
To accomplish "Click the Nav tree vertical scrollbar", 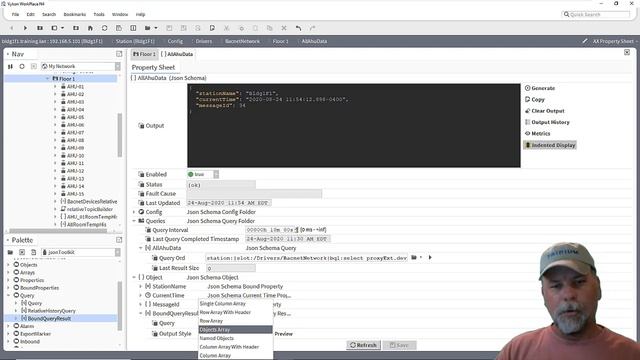I will coord(120,135).
